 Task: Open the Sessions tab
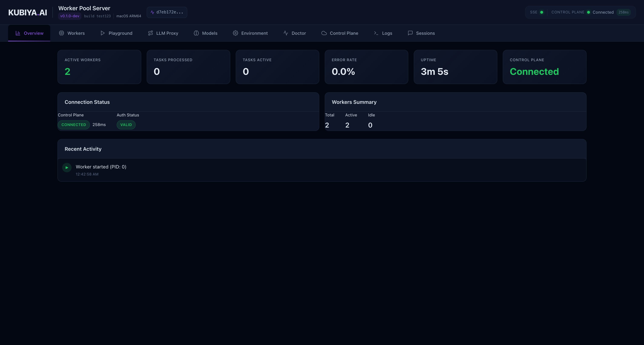[x=421, y=33]
